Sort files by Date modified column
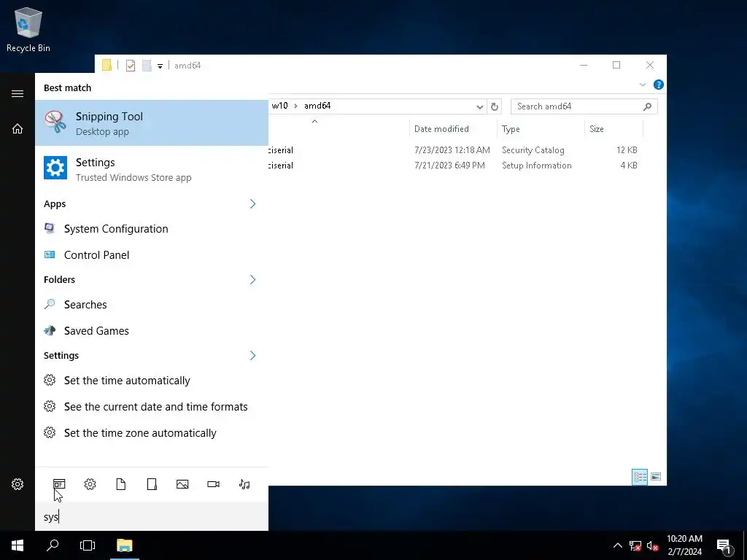 pyautogui.click(x=452, y=129)
